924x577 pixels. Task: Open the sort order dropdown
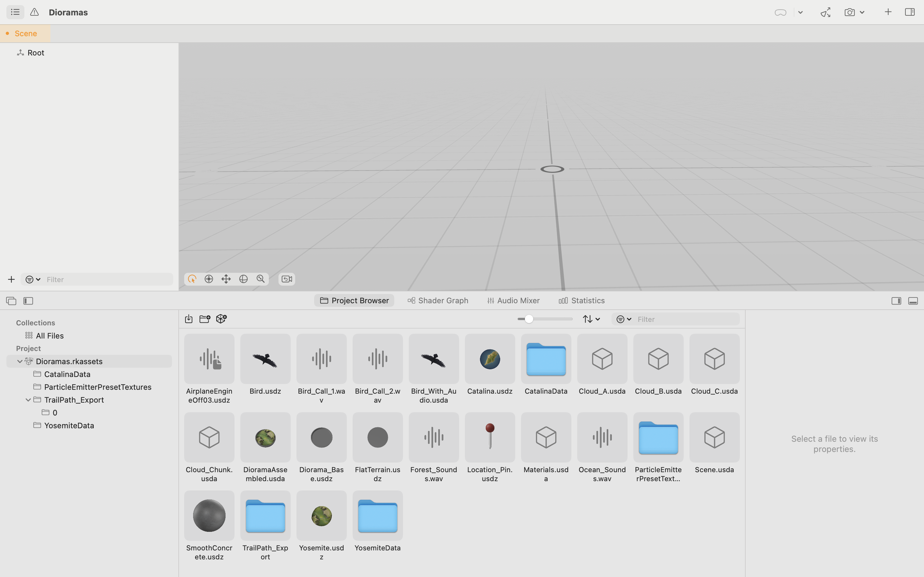(591, 319)
